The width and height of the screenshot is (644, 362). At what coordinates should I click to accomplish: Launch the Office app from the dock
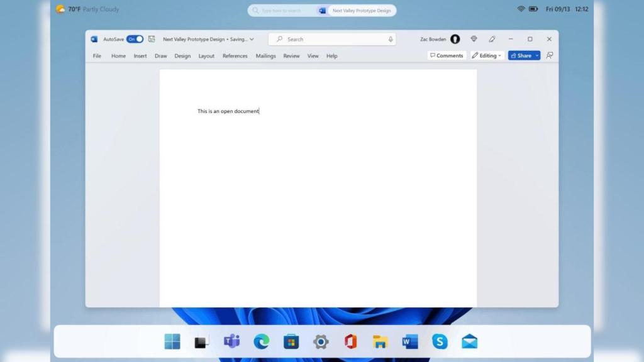tap(350, 341)
